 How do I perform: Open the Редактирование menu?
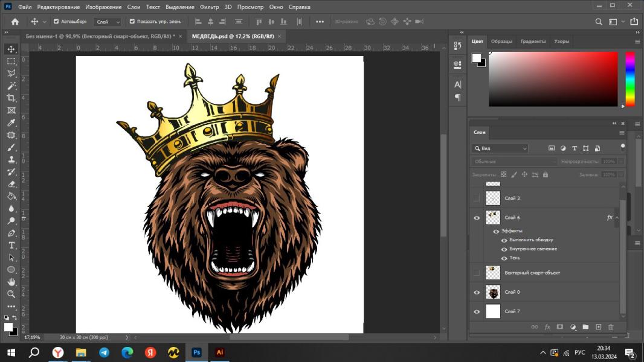(x=59, y=7)
